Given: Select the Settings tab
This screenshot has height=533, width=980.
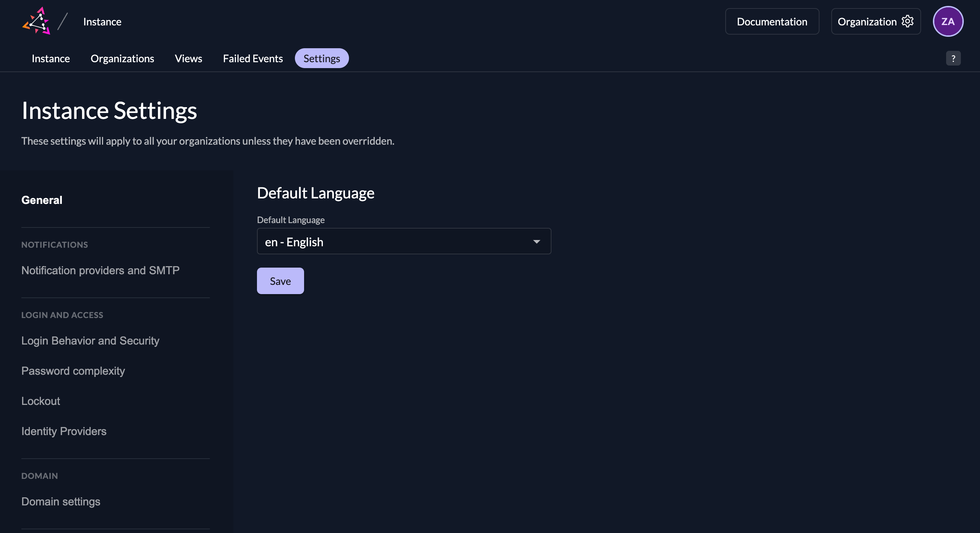Looking at the screenshot, I should (321, 58).
